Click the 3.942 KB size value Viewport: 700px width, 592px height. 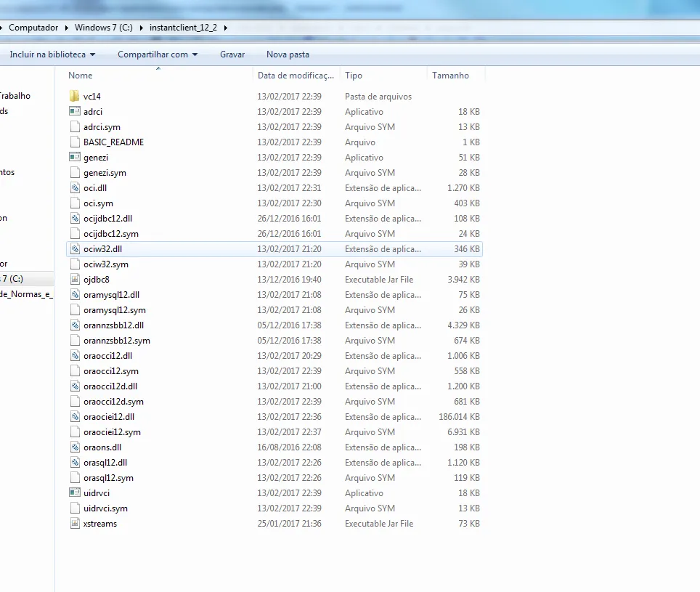pyautogui.click(x=463, y=280)
